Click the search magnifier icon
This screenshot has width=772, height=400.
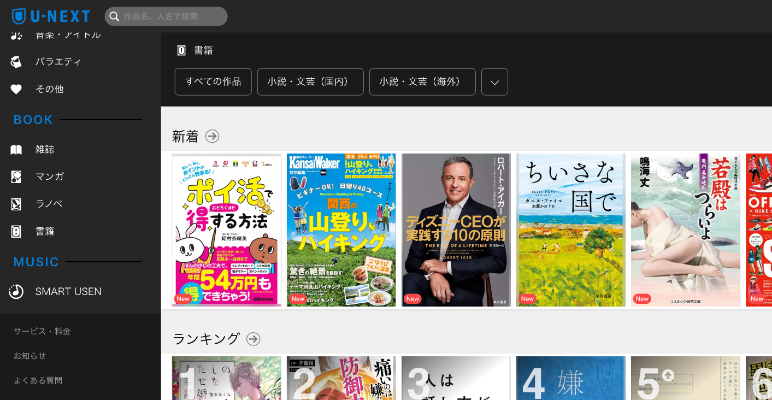coord(114,17)
